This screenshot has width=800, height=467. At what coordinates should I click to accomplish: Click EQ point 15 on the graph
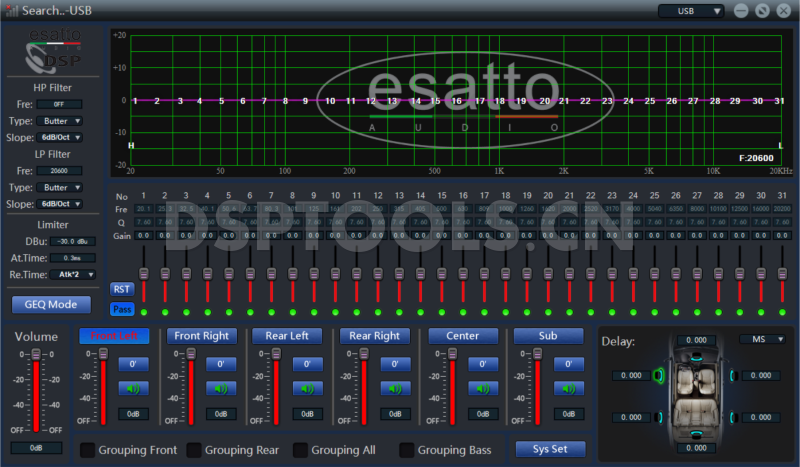tap(435, 101)
